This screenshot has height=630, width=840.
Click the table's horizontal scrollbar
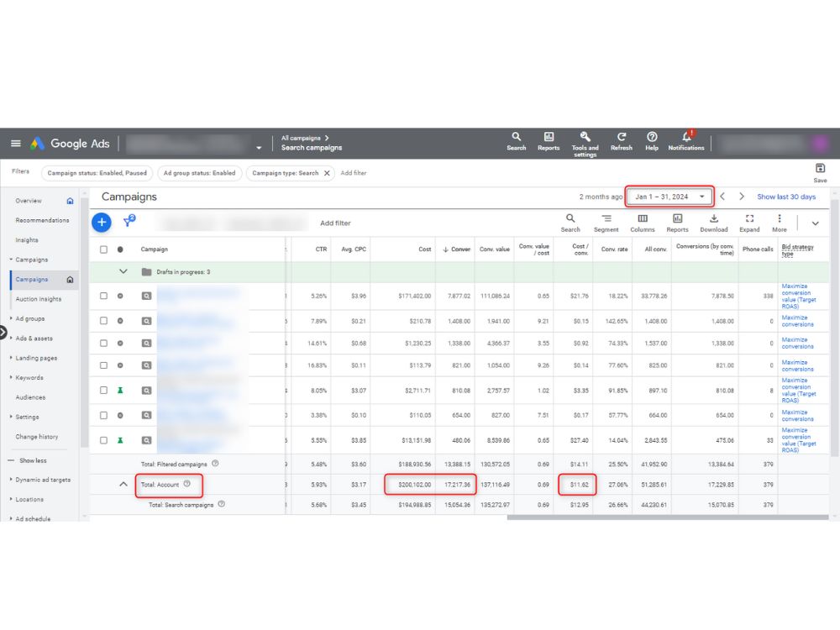pos(668,517)
